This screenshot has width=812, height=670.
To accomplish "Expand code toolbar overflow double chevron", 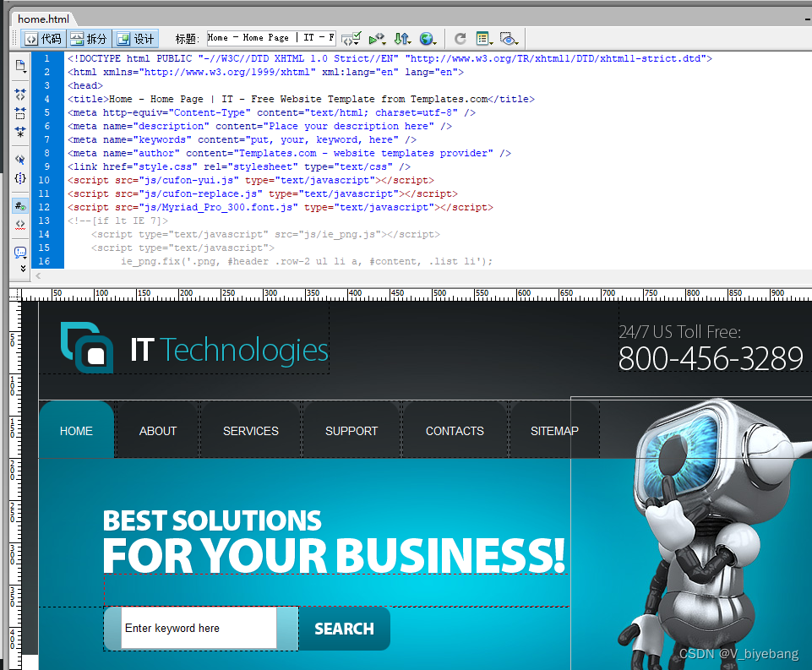I will click(23, 268).
